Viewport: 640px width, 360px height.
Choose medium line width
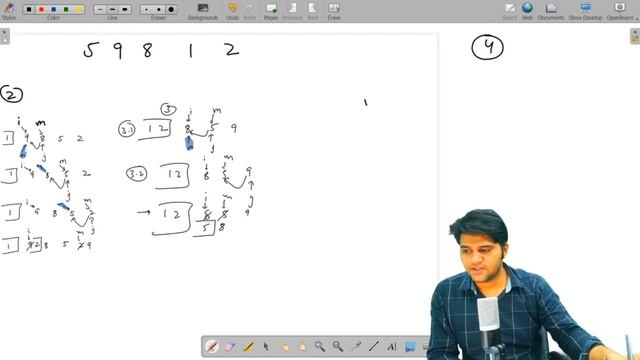coord(112,9)
